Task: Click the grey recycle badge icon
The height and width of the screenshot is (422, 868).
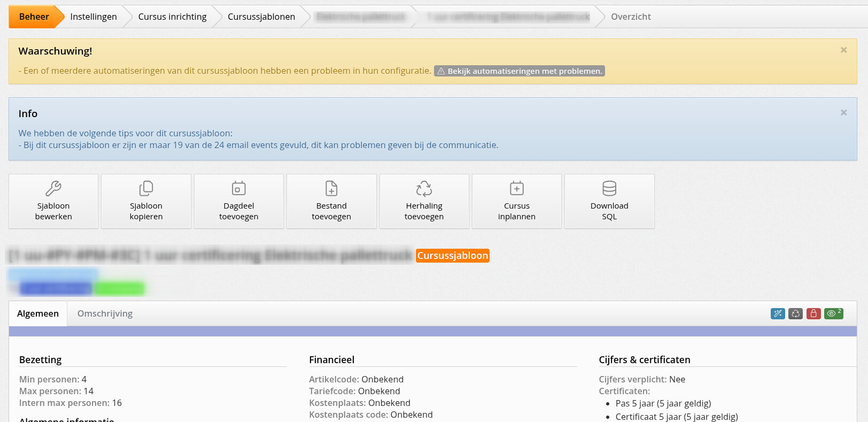Action: coord(795,313)
